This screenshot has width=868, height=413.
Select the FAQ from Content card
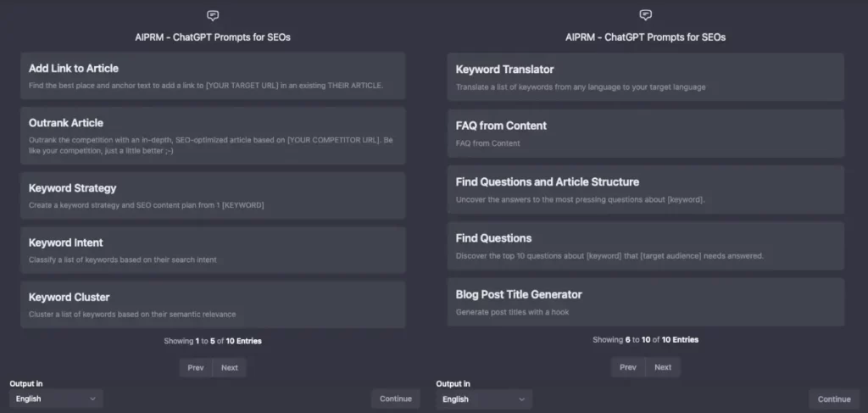coord(645,133)
